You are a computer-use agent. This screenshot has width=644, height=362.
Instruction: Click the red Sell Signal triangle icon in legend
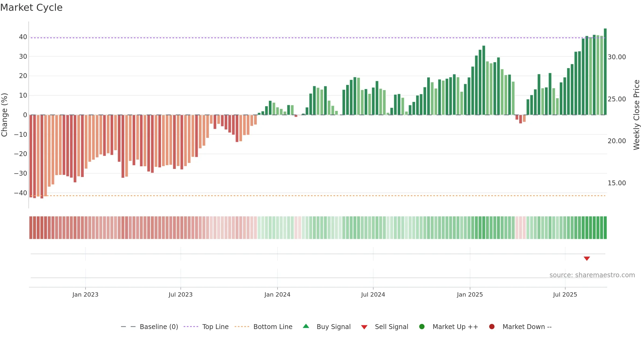point(364,327)
